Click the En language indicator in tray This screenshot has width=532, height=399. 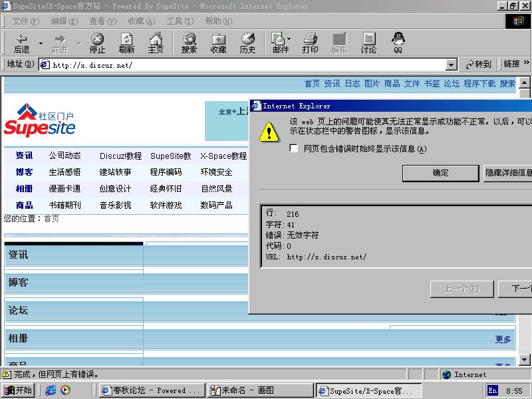493,391
